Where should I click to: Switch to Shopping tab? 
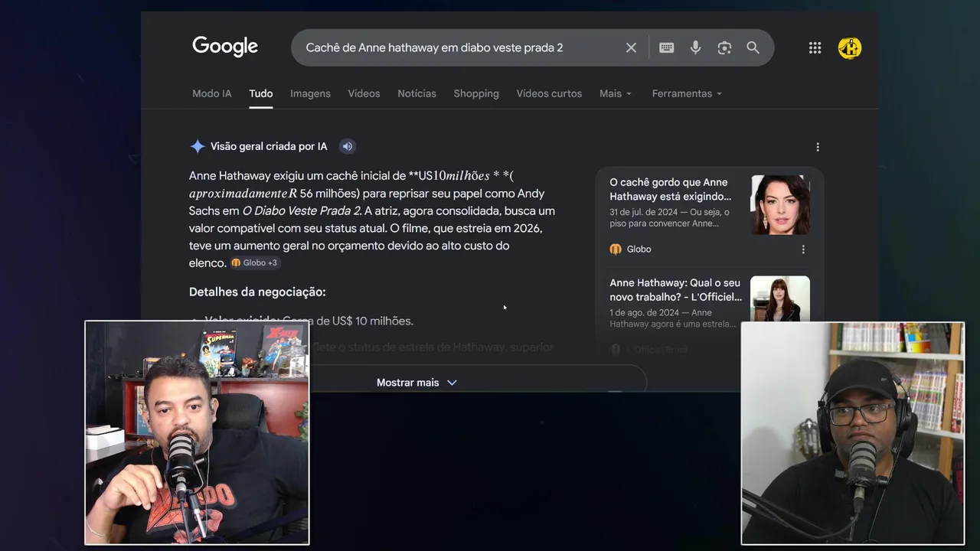click(x=476, y=93)
